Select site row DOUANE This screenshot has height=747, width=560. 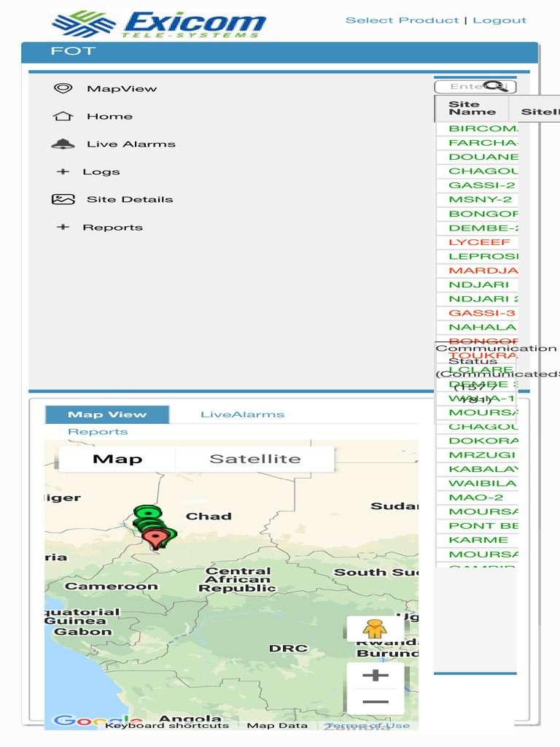477,158
